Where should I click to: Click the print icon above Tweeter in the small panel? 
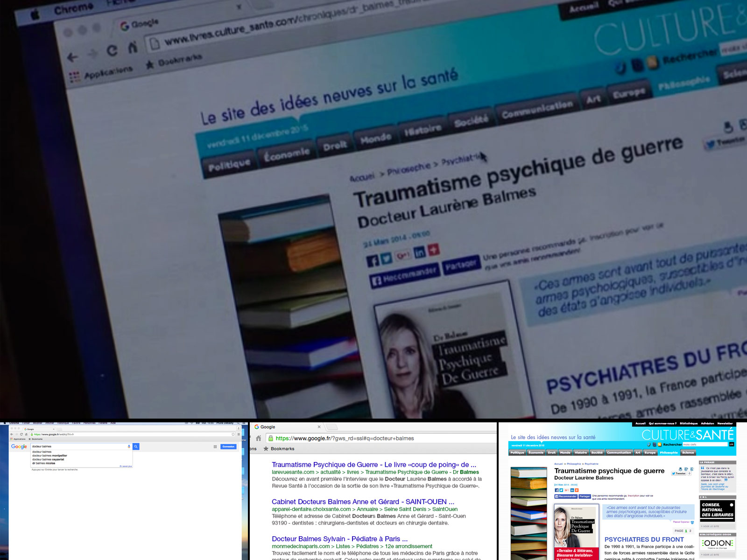coord(680,469)
